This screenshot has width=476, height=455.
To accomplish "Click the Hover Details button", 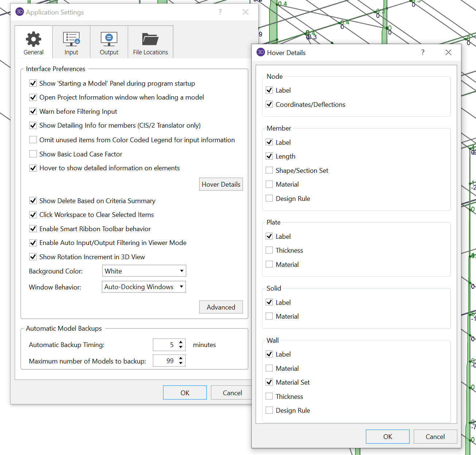I will [x=221, y=184].
